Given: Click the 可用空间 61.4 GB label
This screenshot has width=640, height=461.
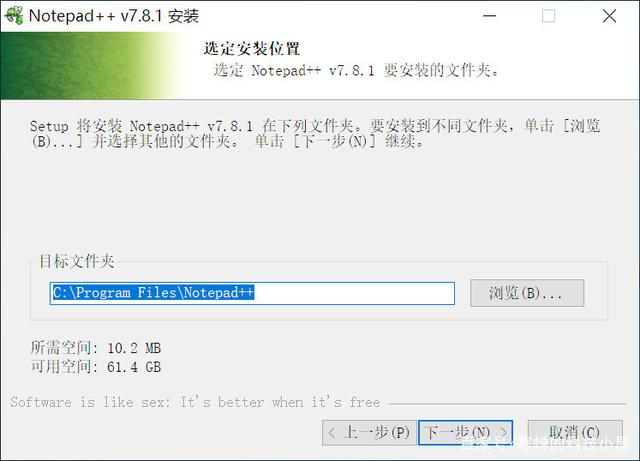Looking at the screenshot, I should coord(96,366).
